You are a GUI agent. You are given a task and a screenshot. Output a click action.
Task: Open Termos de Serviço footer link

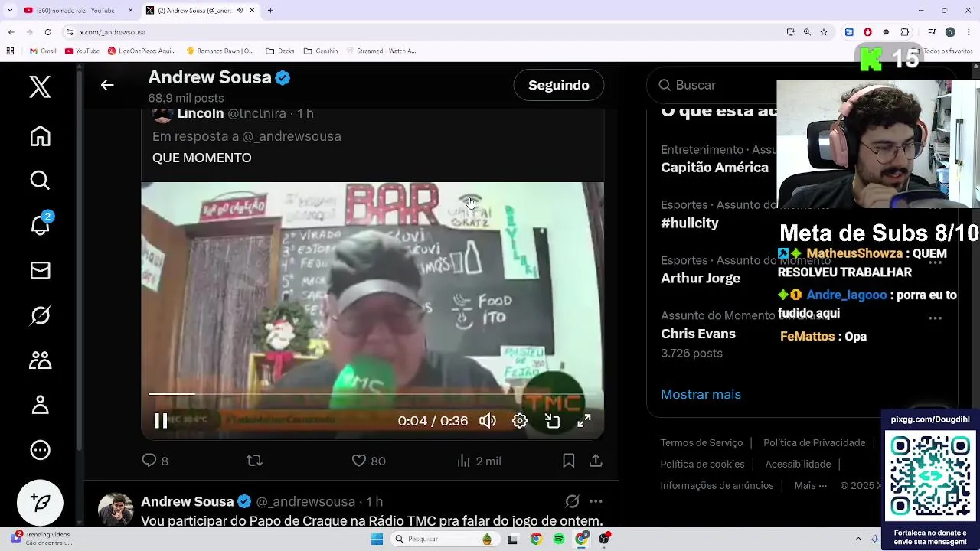tap(701, 443)
